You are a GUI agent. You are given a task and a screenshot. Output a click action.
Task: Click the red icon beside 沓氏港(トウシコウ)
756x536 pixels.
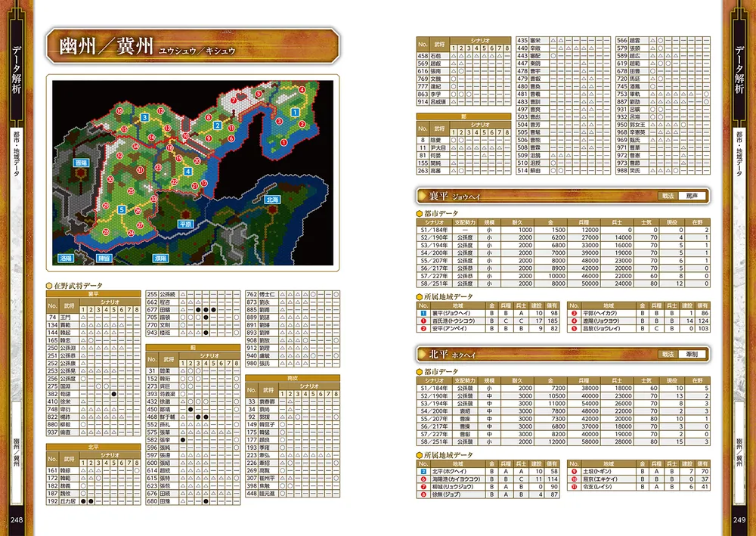(x=423, y=321)
